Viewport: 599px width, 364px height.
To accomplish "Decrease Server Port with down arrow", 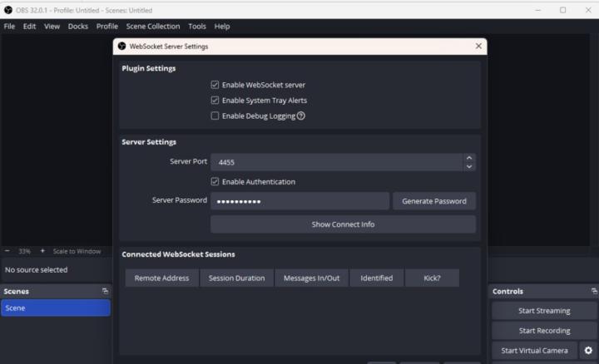I will tap(469, 166).
